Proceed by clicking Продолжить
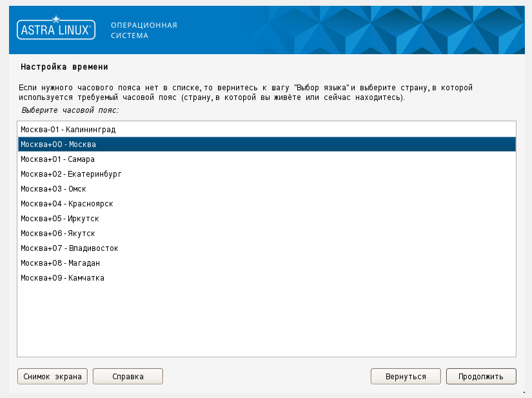The width and height of the screenshot is (532, 398). [x=481, y=376]
